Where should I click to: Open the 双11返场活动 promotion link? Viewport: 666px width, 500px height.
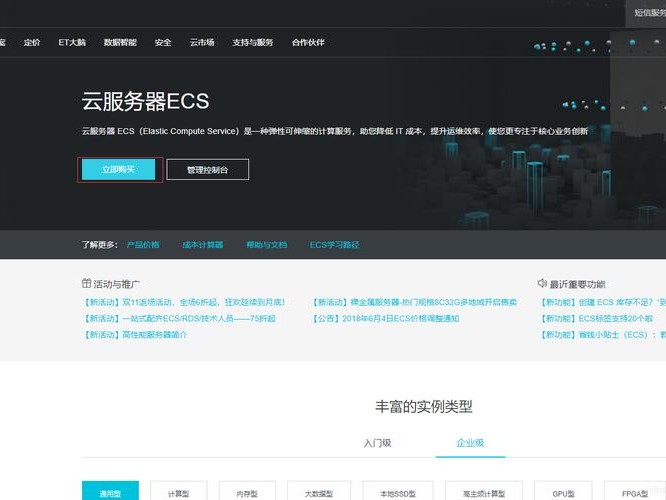[184, 302]
